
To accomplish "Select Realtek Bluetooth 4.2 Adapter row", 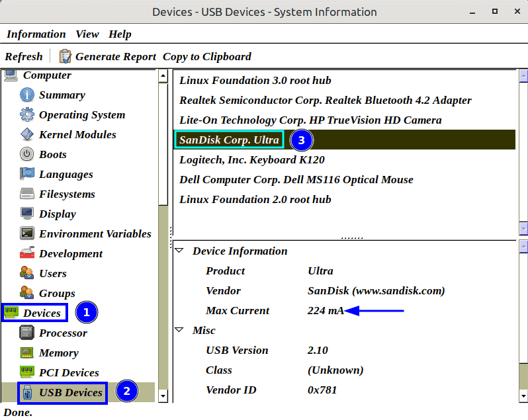I will 344,101.
